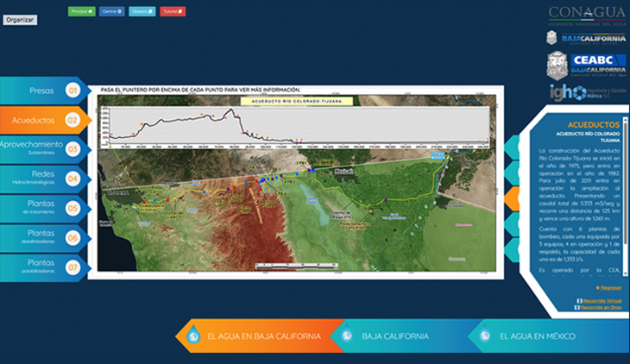The width and height of the screenshot is (630, 364).
Task: Click the CEABC logo
Action: pyautogui.click(x=586, y=65)
